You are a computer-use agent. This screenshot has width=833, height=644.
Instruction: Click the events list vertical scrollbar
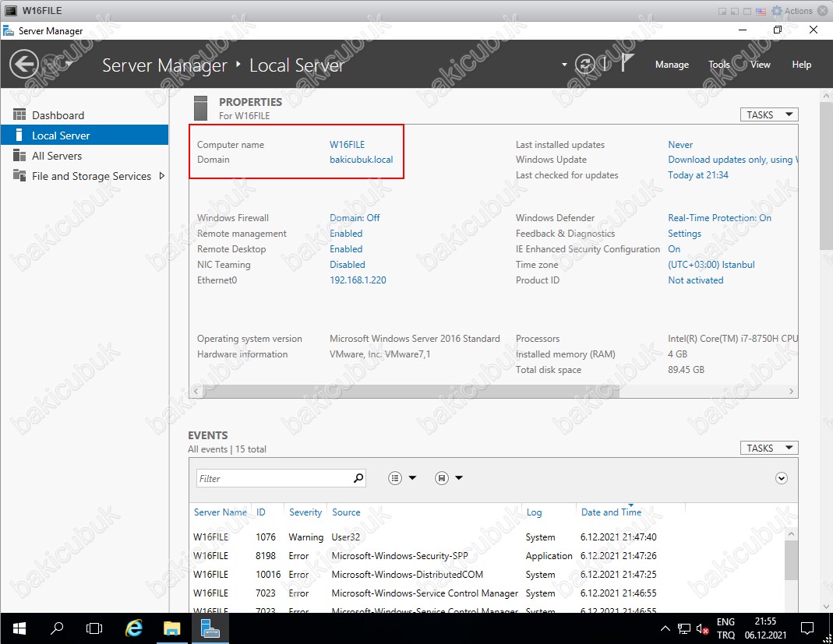pos(791,560)
